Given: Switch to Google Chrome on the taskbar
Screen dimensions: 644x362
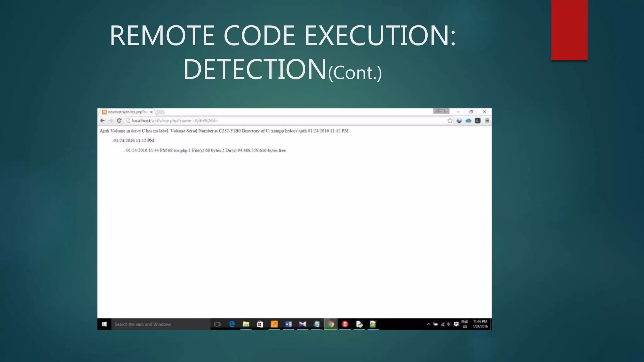Looking at the screenshot, I should 331,324.
